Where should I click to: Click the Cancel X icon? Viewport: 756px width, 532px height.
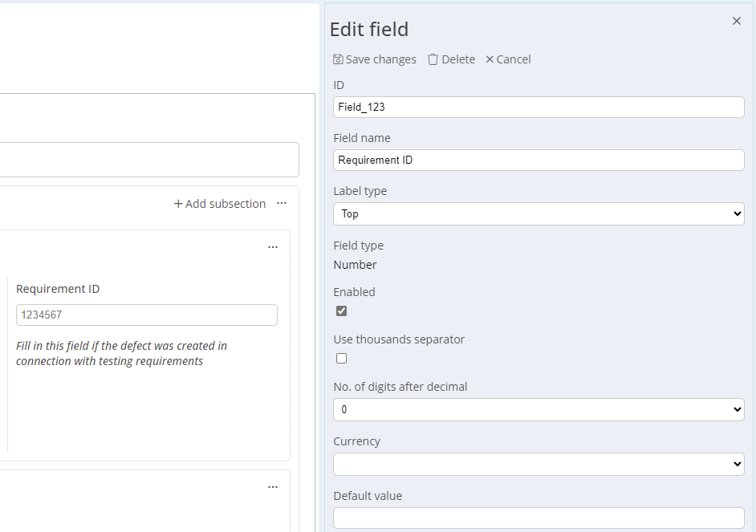(x=490, y=59)
